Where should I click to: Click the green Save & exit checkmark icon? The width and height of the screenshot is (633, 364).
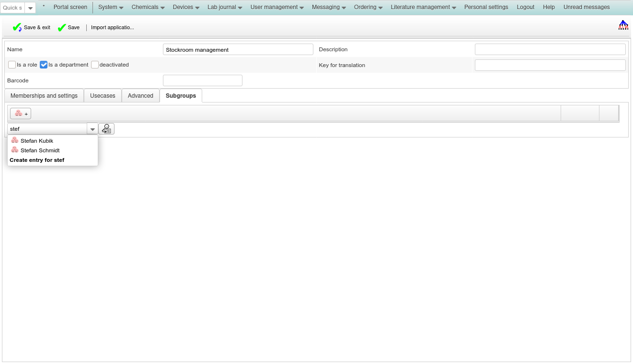click(17, 28)
